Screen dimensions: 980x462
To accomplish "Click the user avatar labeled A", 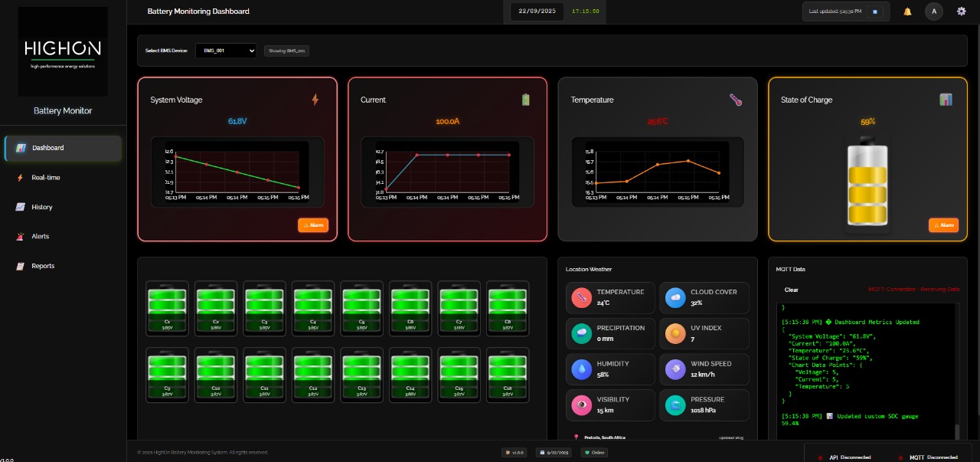I will 933,11.
